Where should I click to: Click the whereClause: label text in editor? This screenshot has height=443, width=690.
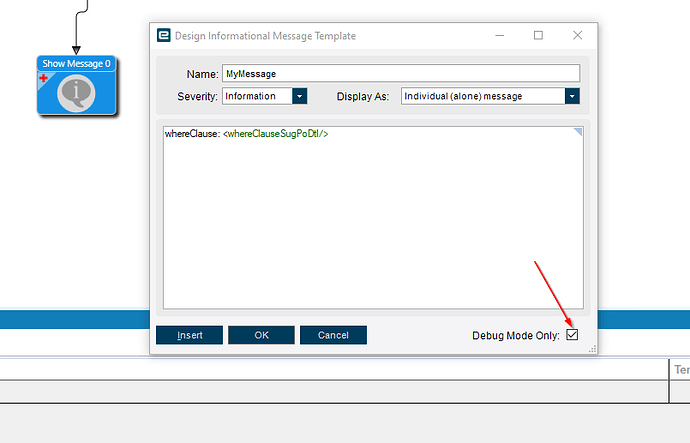[x=192, y=134]
